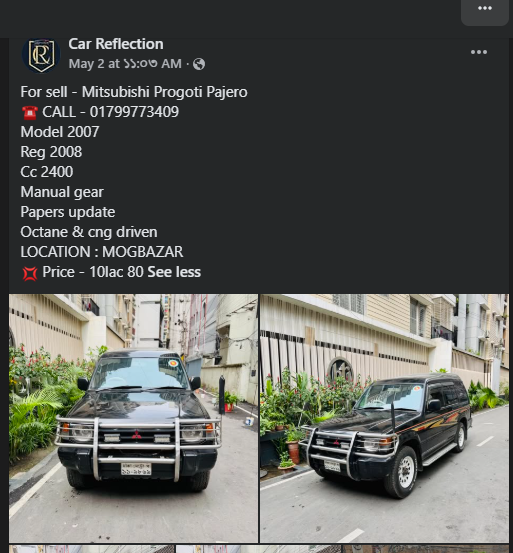Viewport: 513px width, 553px height.
Task: Open the three-dot menu in the top bar
Action: click(485, 9)
